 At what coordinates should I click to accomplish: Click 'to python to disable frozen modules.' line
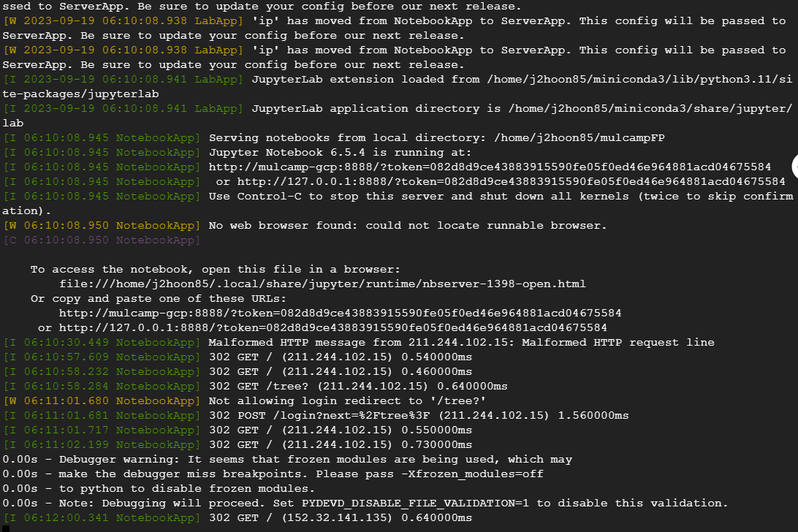187,489
